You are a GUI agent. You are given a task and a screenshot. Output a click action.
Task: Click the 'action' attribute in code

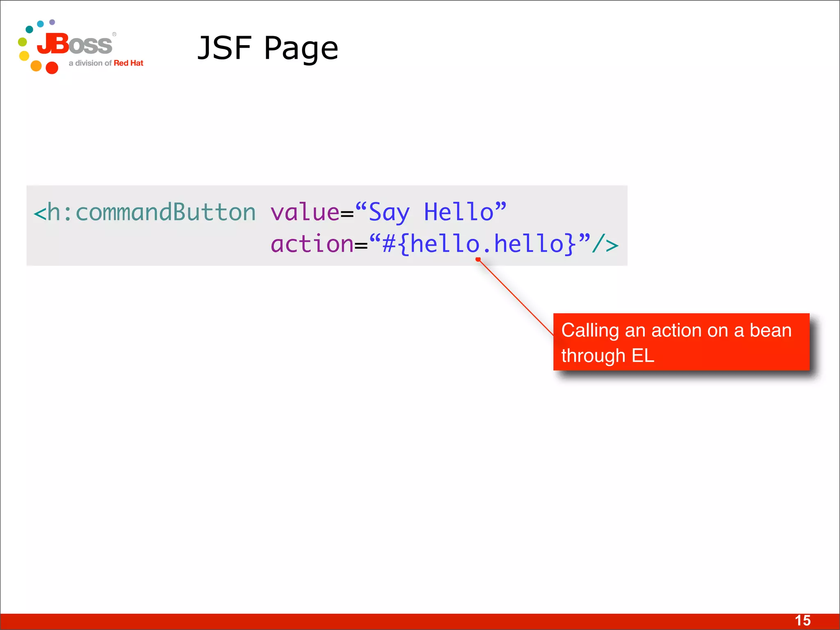tap(312, 244)
